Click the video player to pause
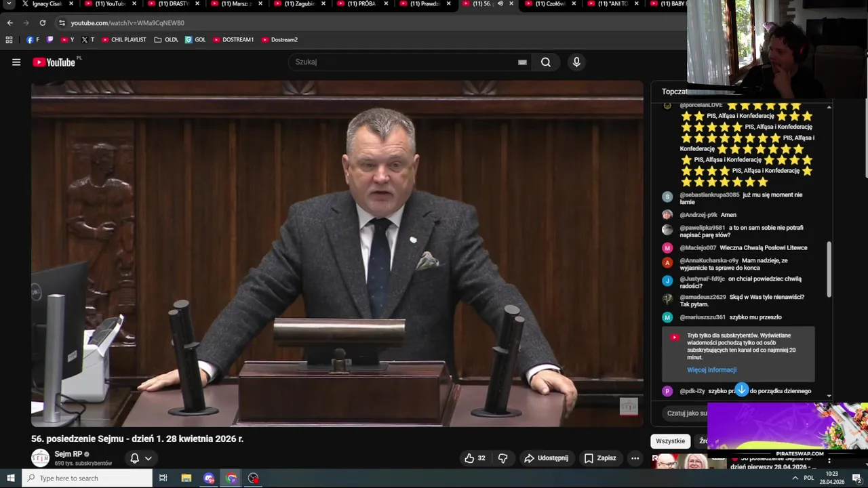This screenshot has height=488, width=868. pos(337,254)
